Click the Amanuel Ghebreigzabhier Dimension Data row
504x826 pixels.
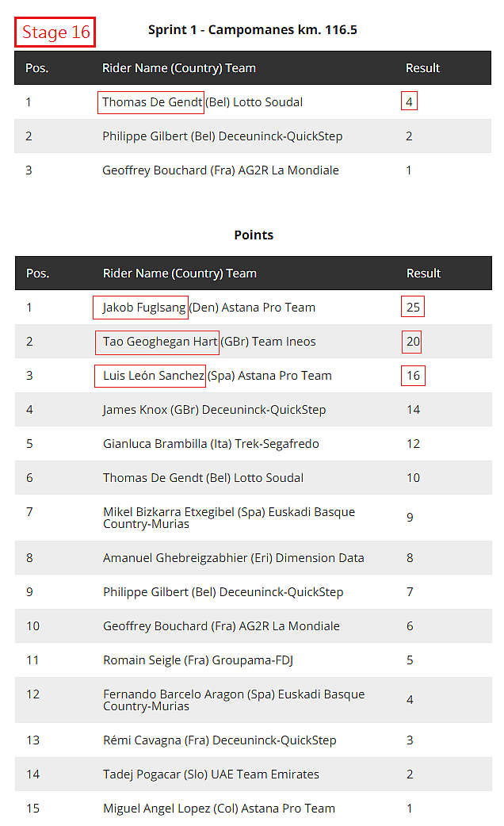pos(254,558)
